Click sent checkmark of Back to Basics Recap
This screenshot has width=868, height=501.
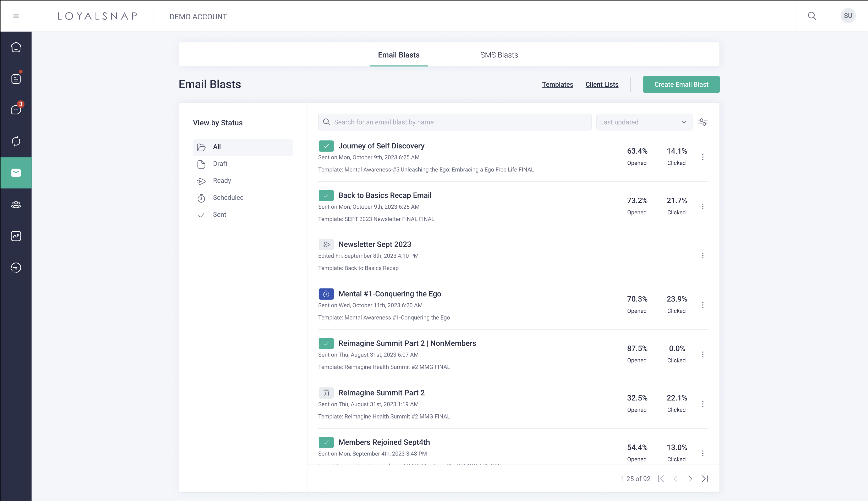pos(326,196)
